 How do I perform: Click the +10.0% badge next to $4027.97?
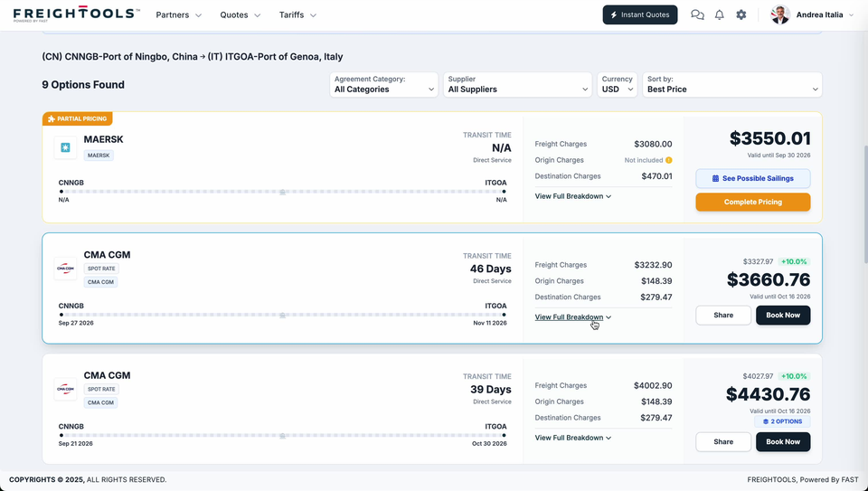[x=794, y=376]
